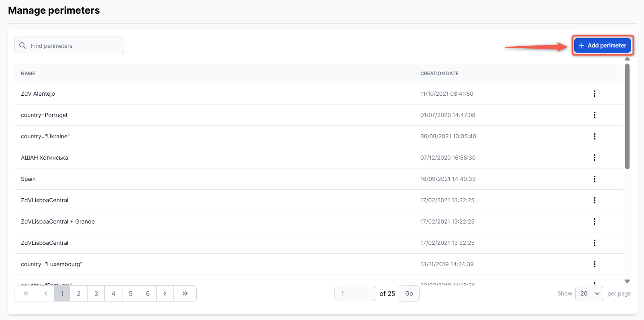644x320 pixels.
Task: Select page 6 in pagination
Action: (148, 293)
